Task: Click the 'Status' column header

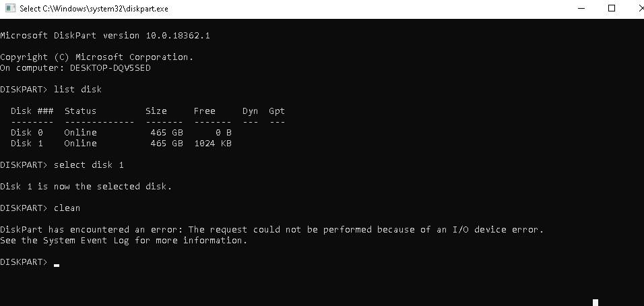Action: [80, 111]
